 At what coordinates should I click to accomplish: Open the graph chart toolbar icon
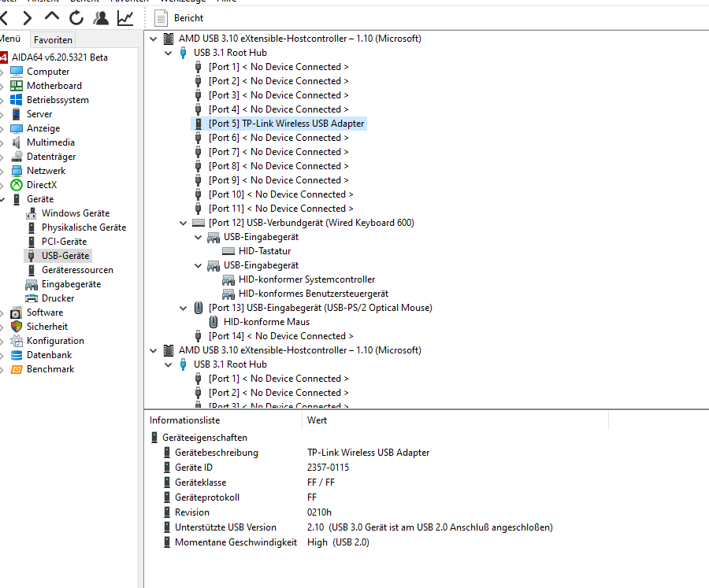(x=124, y=17)
